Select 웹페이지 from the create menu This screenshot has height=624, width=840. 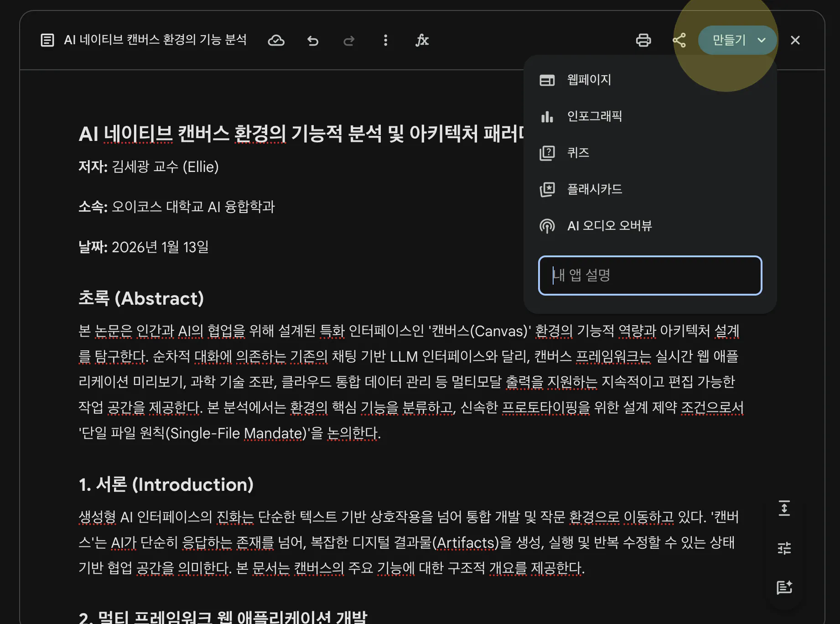click(589, 80)
